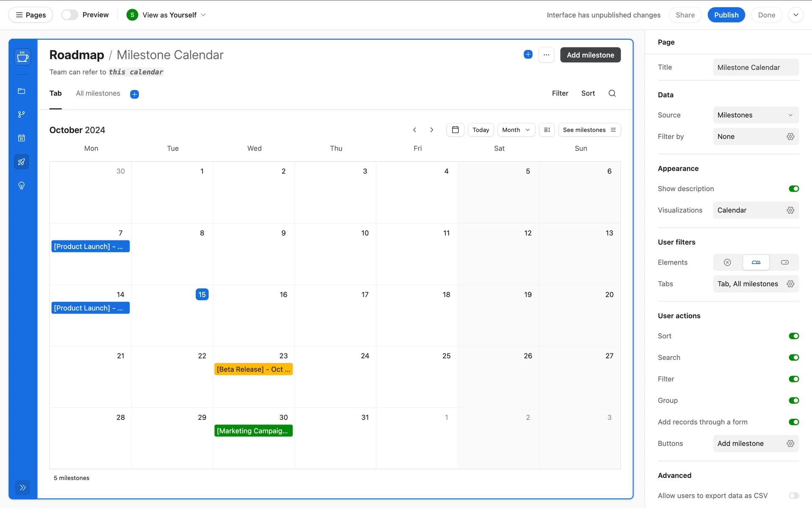The width and height of the screenshot is (812, 508).
Task: Open the Month view dropdown
Action: (x=516, y=130)
